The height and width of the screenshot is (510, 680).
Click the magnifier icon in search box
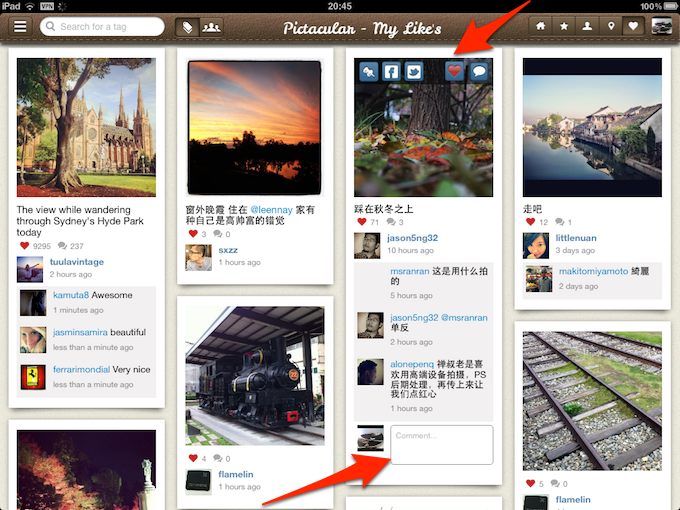click(50, 26)
